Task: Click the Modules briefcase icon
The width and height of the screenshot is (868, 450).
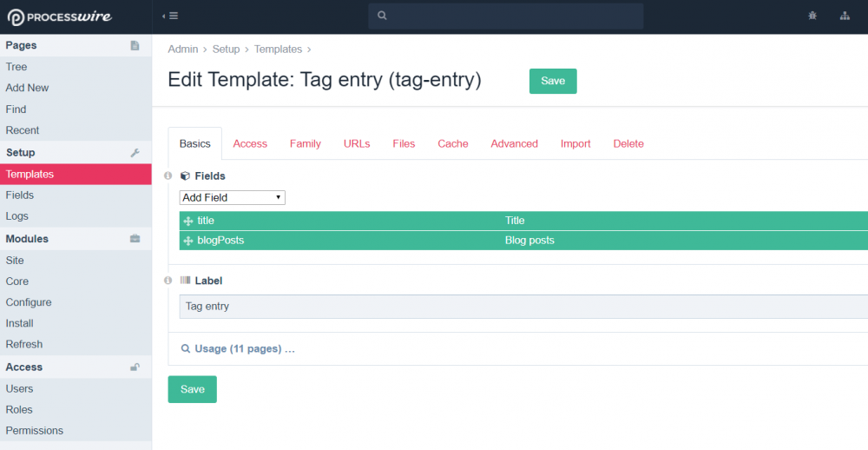Action: click(x=135, y=239)
